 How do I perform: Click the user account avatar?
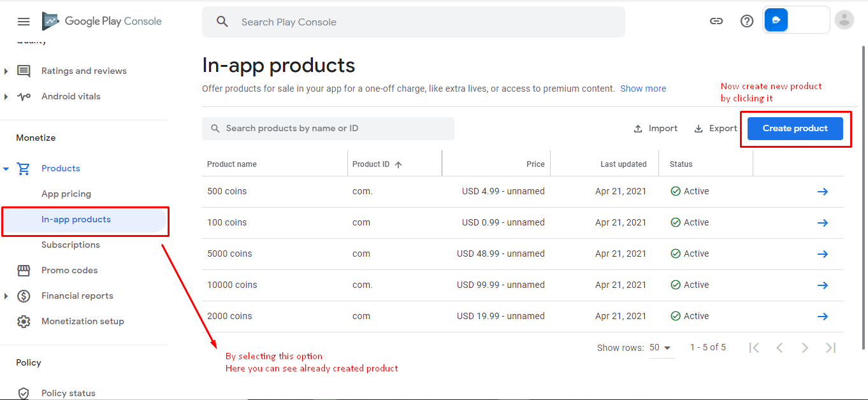pos(844,20)
